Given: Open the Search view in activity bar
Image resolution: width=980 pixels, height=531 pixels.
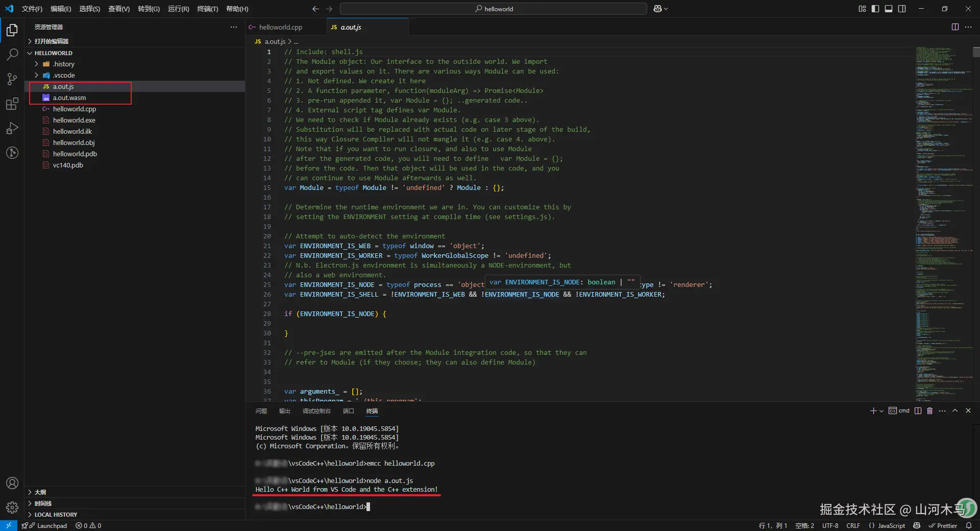Looking at the screenshot, I should coord(12,54).
